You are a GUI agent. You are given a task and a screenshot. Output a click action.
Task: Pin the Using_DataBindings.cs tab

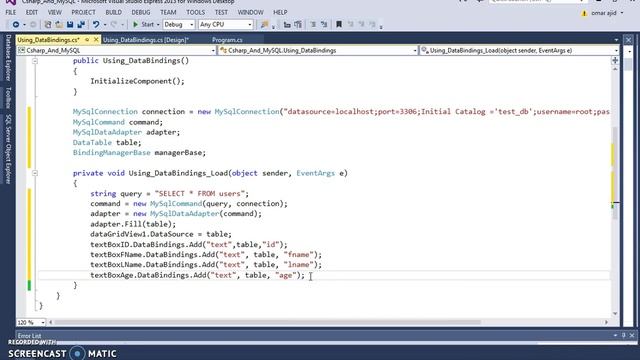click(87, 40)
